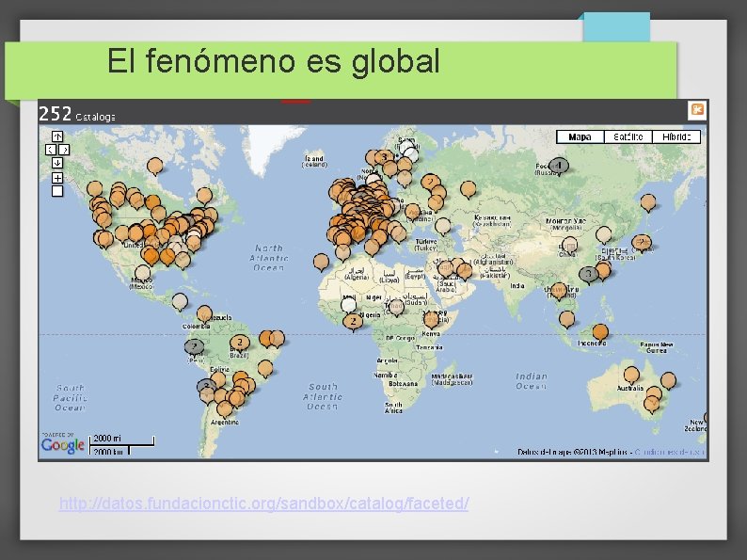Click the Indian Ocean label
Image resolution: width=747 pixels, height=560 pixels.
(532, 381)
